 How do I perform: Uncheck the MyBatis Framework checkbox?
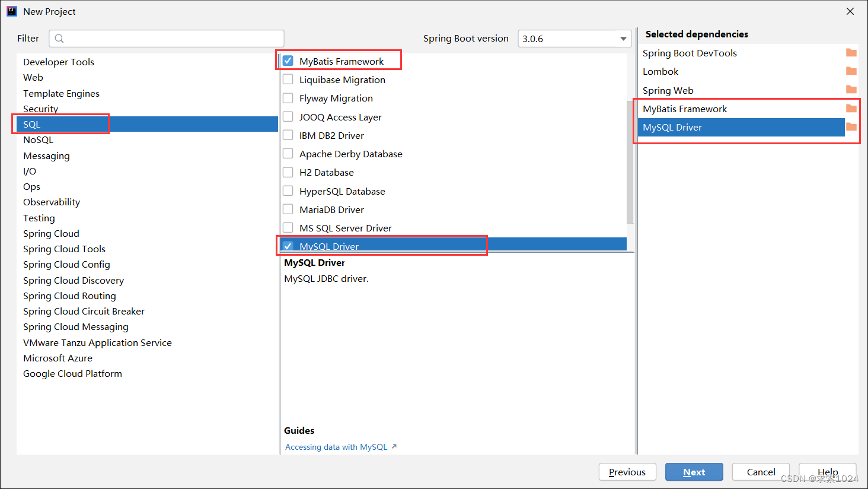(x=288, y=61)
